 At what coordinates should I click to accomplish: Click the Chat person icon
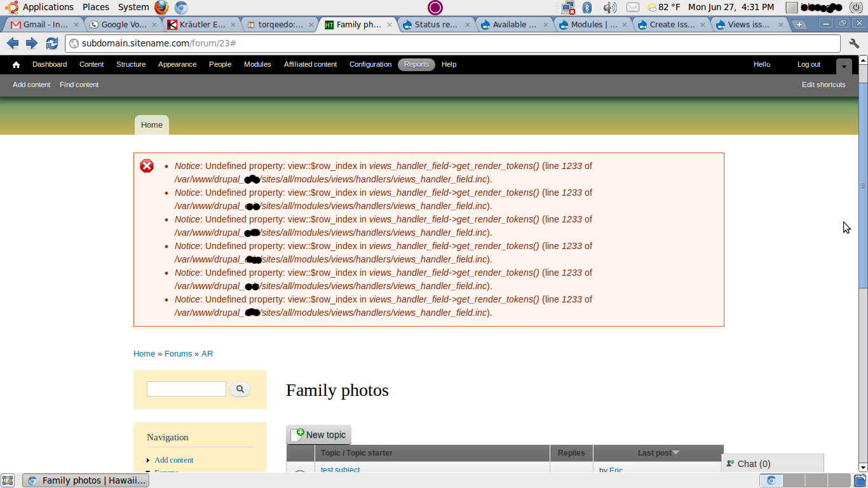point(729,463)
